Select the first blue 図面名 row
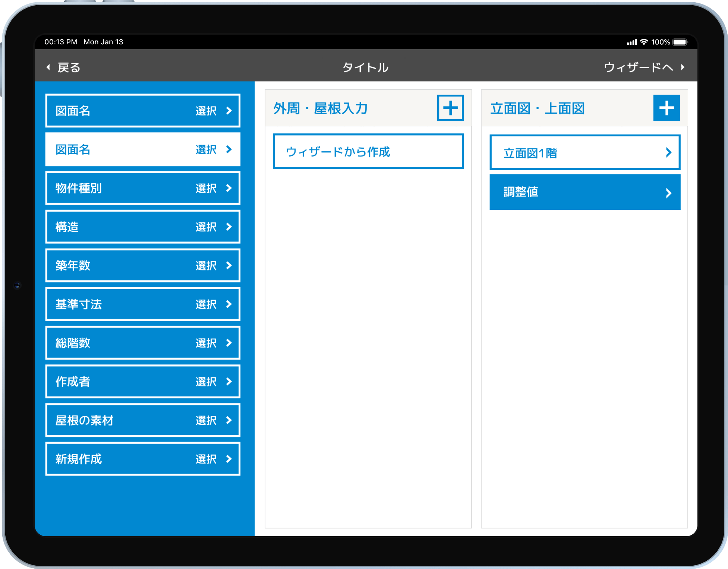This screenshot has width=728, height=569. [x=143, y=111]
